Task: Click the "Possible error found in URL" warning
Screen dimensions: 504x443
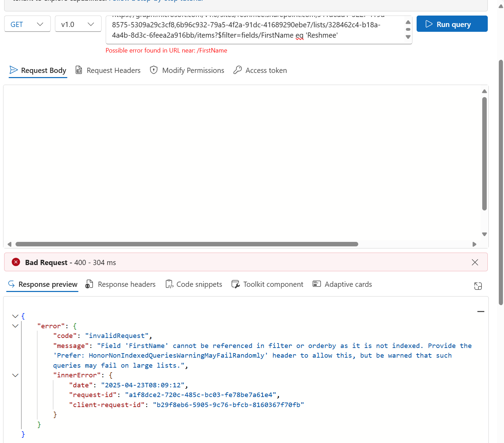Action: tap(166, 50)
